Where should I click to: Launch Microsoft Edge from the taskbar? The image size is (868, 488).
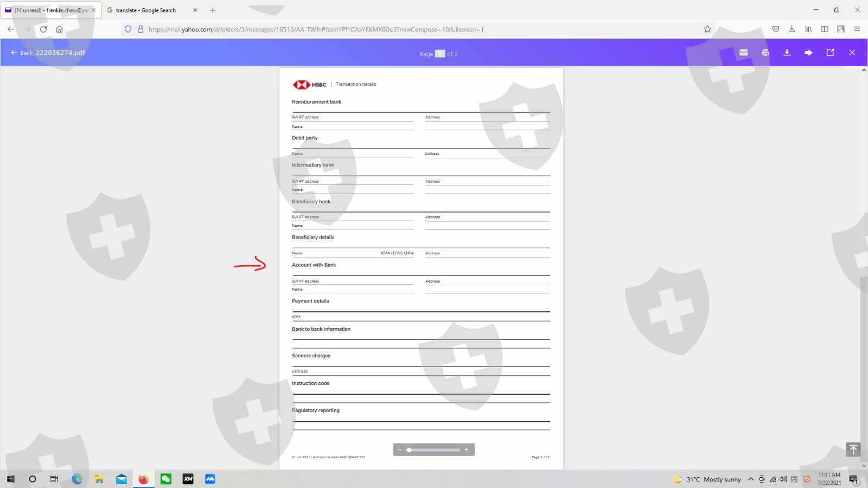[x=77, y=479]
